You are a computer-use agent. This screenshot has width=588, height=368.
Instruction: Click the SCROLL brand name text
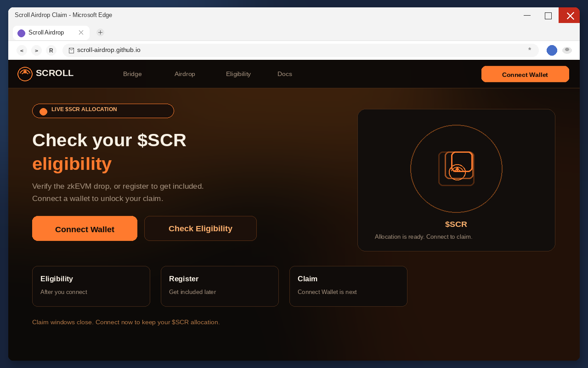pos(55,73)
